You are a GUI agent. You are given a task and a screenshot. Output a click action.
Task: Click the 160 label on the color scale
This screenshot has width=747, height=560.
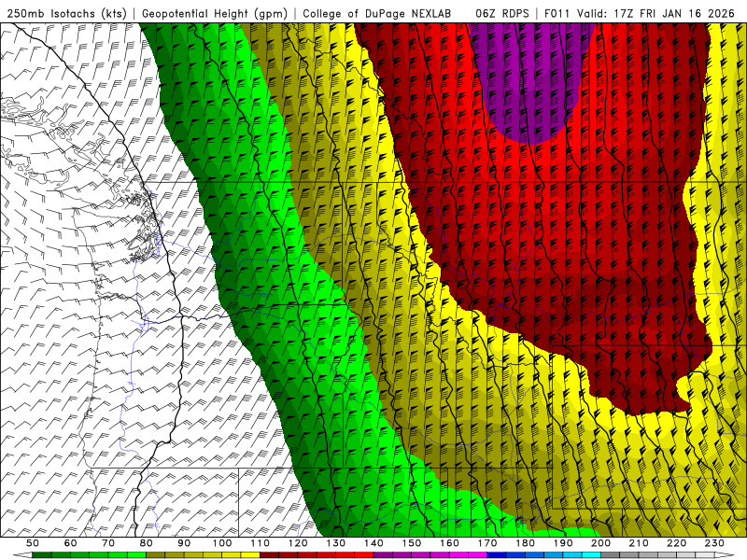[449, 543]
